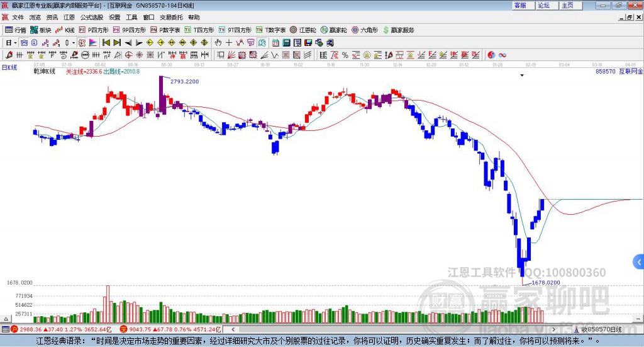Click the 互联网金 stock name link
The height and width of the screenshot is (347, 644).
coord(631,71)
